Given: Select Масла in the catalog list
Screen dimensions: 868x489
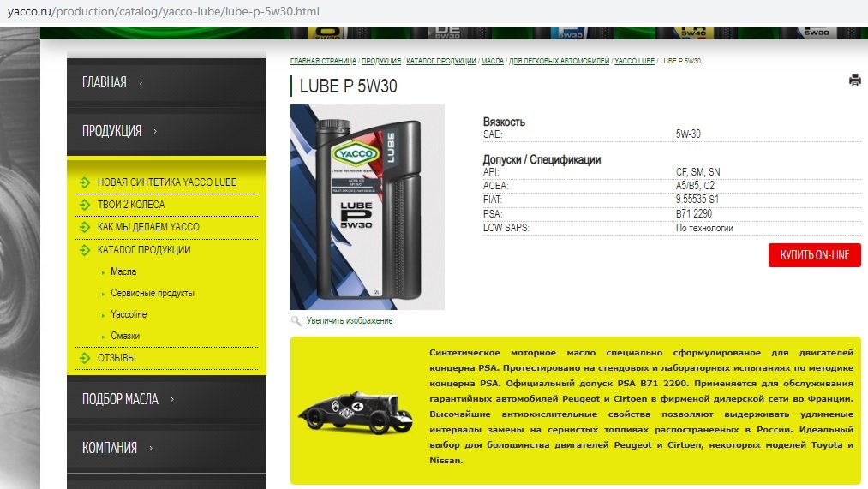Looking at the screenshot, I should 123,271.
